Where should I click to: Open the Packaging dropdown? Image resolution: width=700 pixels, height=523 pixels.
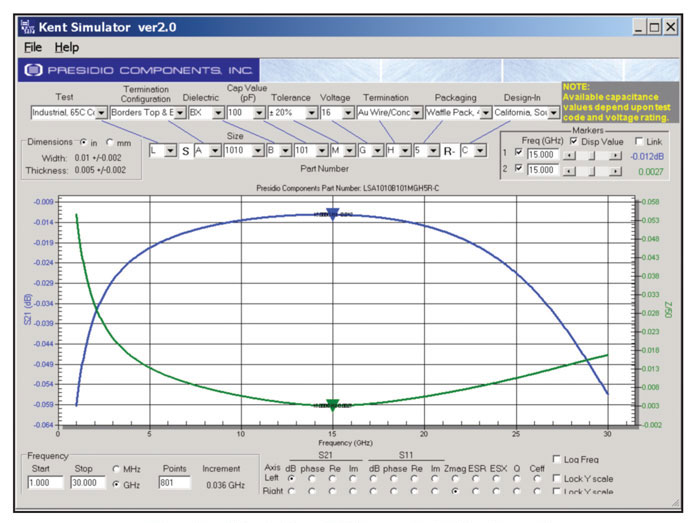[x=486, y=113]
